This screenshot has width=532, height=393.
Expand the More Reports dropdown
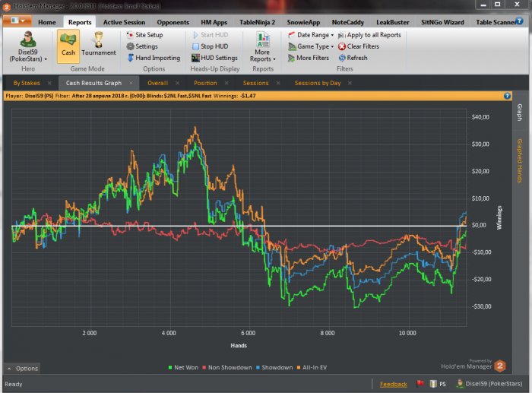point(262,55)
